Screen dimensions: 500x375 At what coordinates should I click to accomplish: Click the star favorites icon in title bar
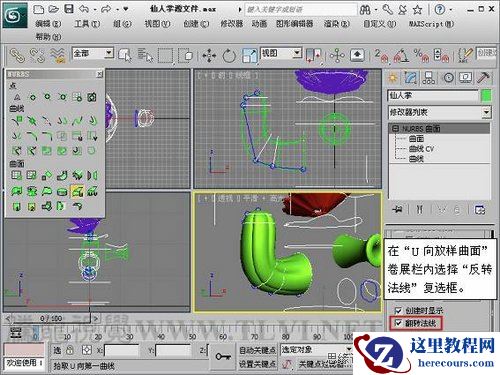coord(418,10)
